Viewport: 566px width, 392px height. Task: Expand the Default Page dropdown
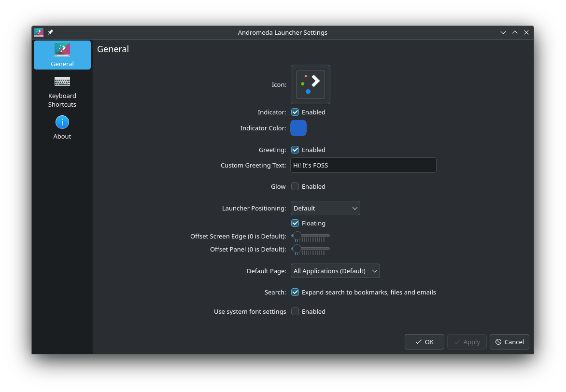(x=335, y=271)
